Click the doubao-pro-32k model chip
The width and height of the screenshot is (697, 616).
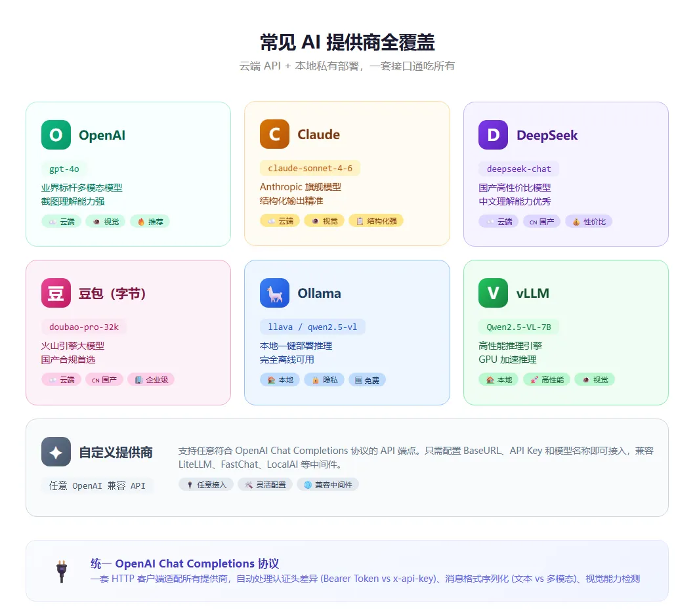(x=84, y=327)
